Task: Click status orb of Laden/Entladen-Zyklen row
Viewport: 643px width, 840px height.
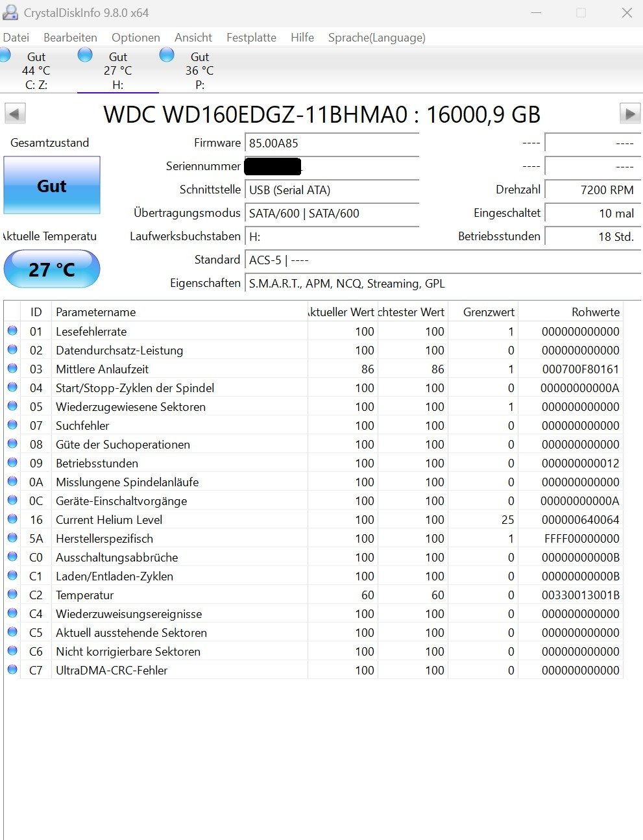Action: (x=12, y=575)
